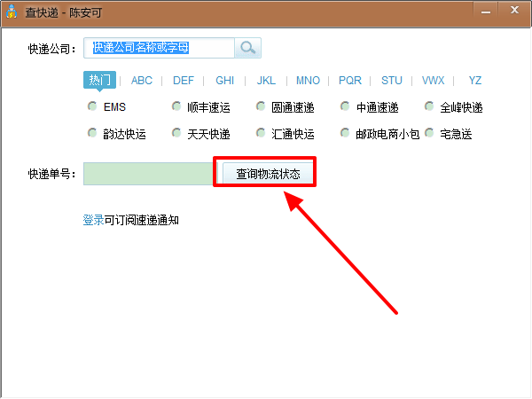This screenshot has width=532, height=399.
Task: Click the 查询物流状态 button
Action: pos(268,174)
